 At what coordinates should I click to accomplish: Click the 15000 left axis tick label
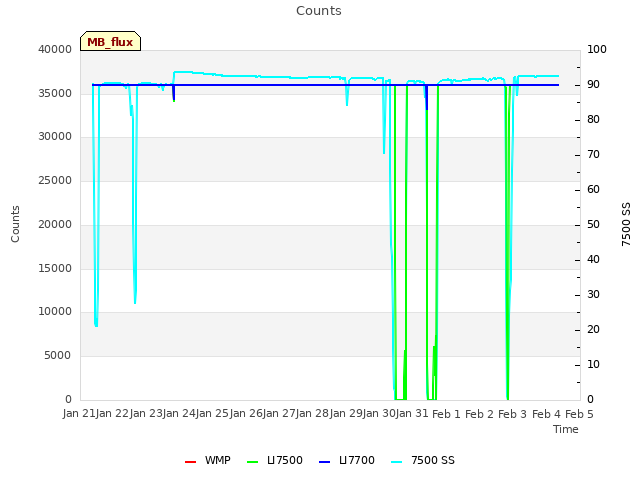pos(55,268)
